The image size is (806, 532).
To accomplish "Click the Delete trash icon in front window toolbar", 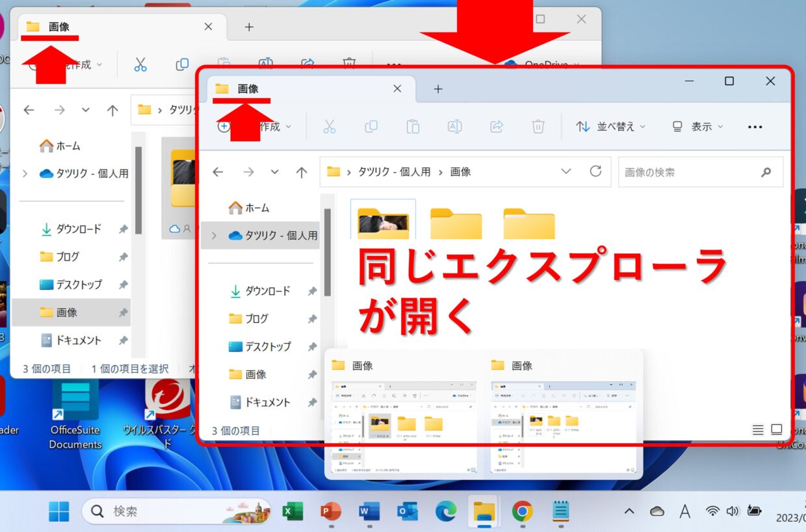I will [538, 127].
